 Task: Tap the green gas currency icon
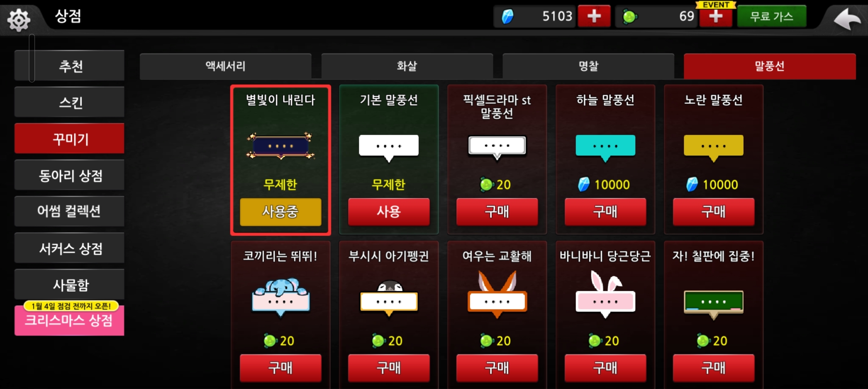coord(629,17)
